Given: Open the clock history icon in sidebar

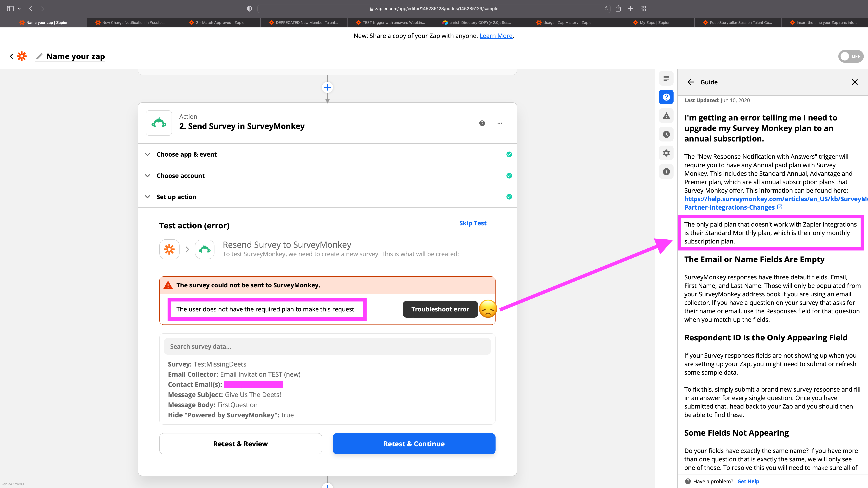Looking at the screenshot, I should [666, 134].
